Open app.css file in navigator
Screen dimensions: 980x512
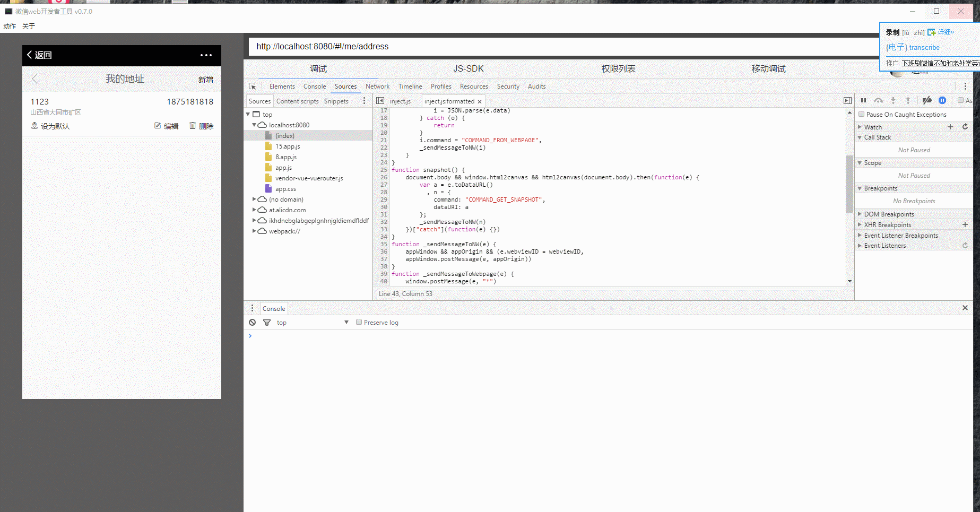coord(285,189)
